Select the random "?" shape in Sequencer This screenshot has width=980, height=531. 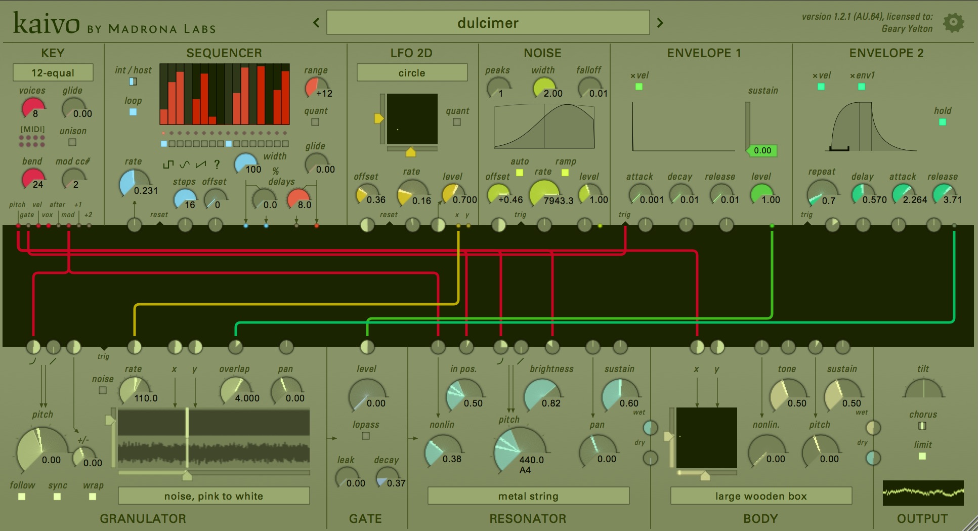(x=217, y=165)
